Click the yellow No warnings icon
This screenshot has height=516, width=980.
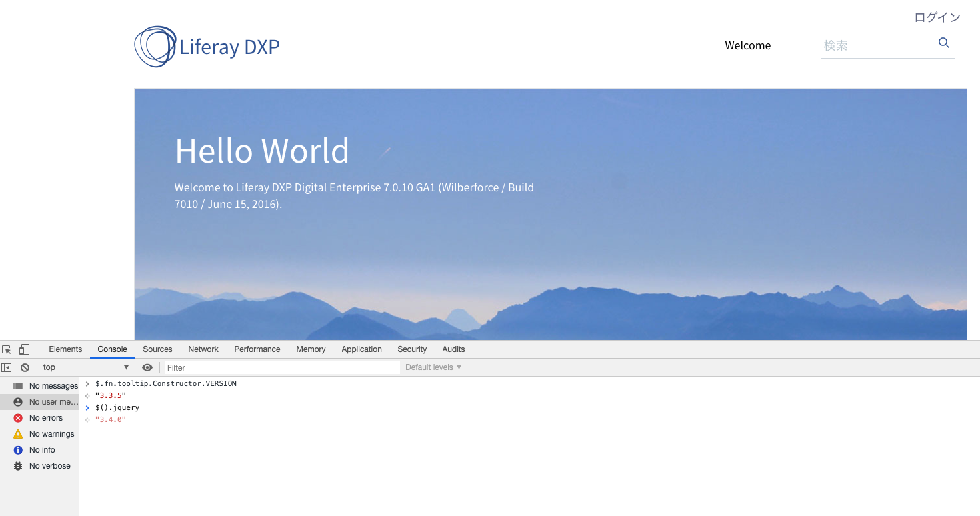(18, 434)
